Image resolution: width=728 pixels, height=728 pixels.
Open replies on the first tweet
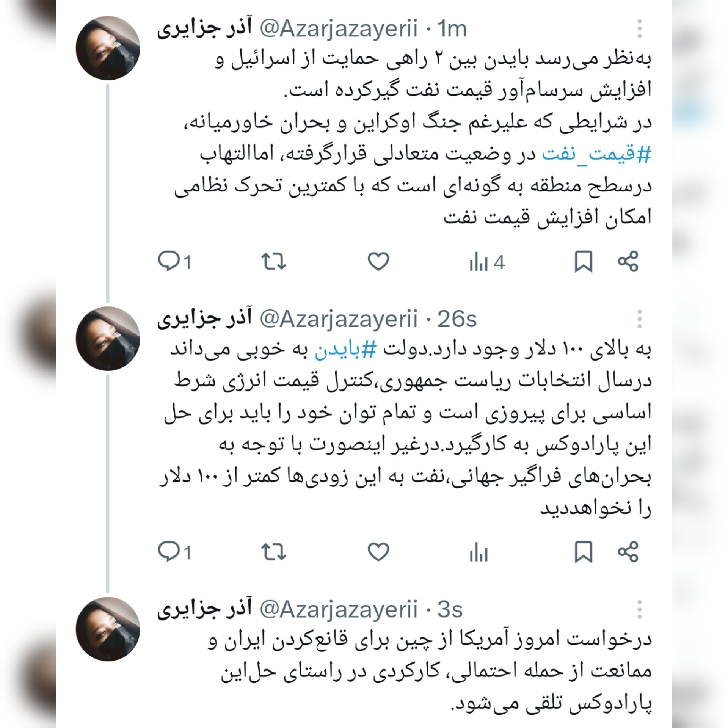point(174,262)
